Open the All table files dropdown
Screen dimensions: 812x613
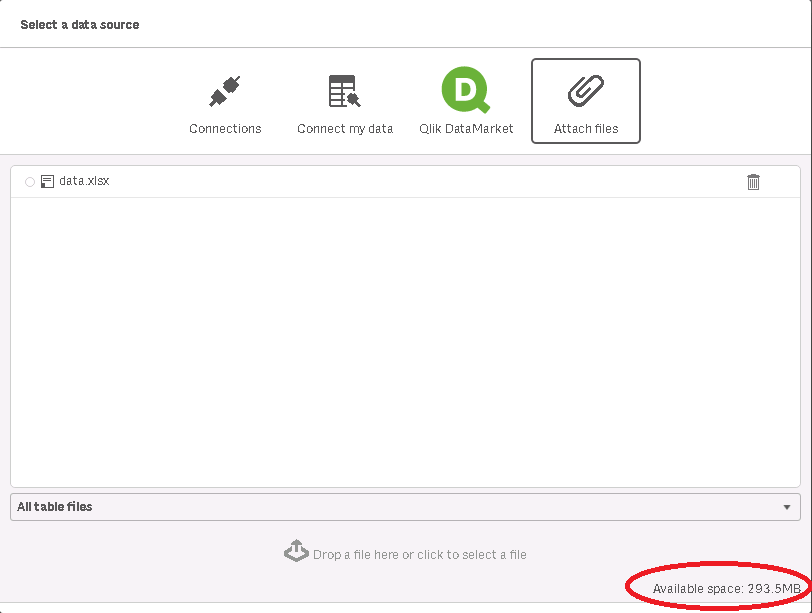coord(404,507)
